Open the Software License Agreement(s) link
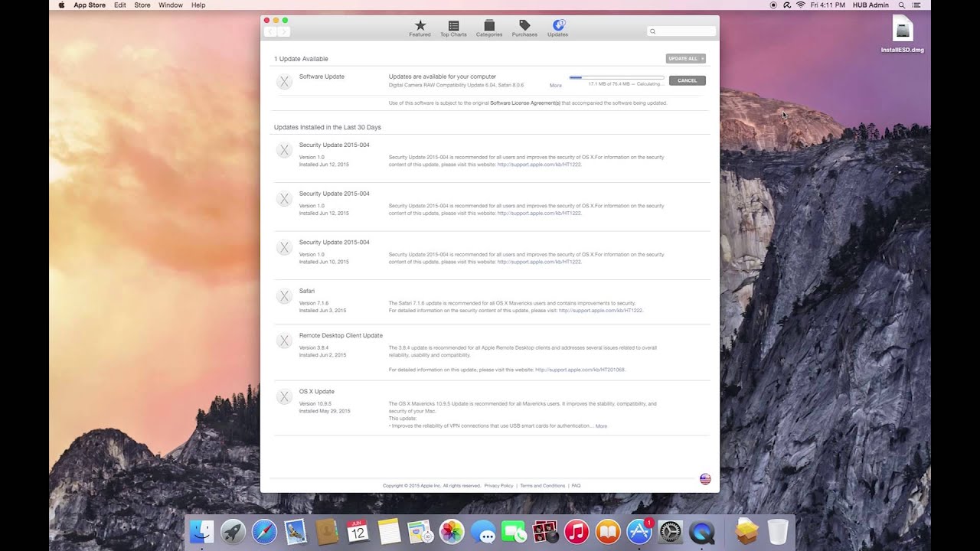Image resolution: width=980 pixels, height=551 pixels. pos(525,103)
